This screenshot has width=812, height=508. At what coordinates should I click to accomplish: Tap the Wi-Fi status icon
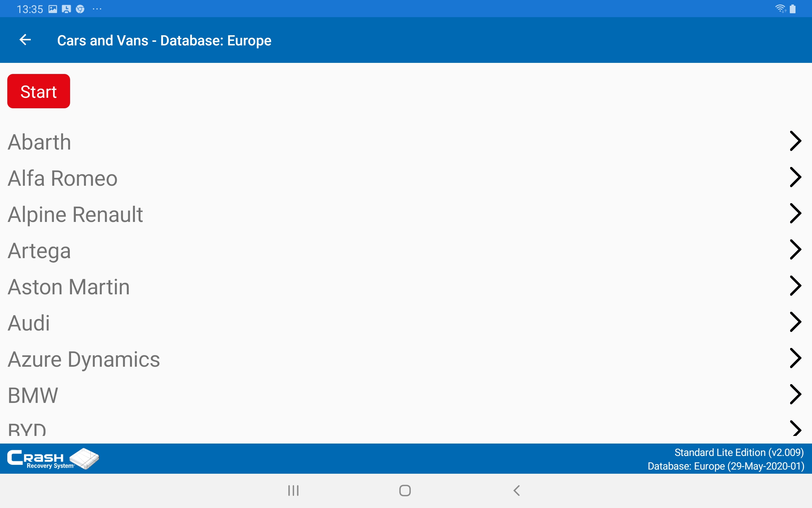click(781, 9)
